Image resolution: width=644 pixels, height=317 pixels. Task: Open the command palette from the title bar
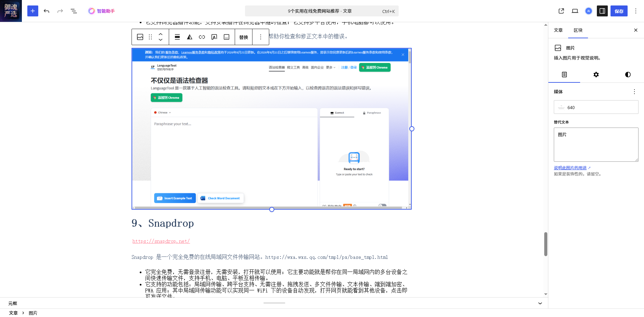[x=321, y=11]
